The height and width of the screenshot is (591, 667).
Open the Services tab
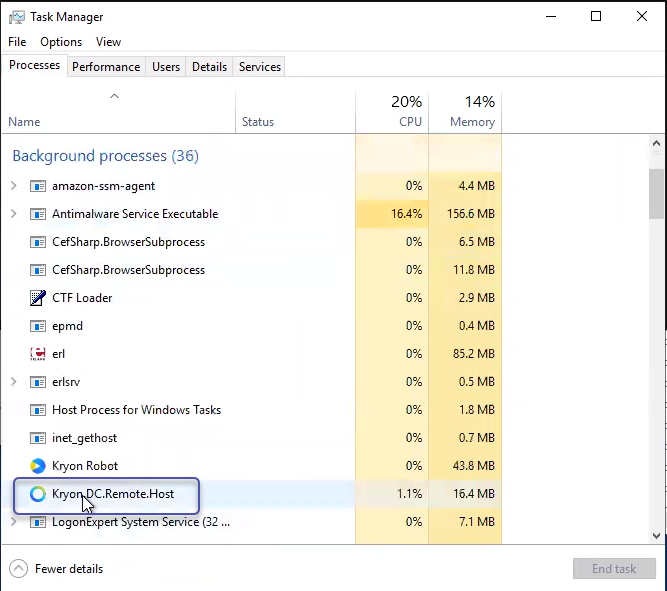[x=259, y=67]
